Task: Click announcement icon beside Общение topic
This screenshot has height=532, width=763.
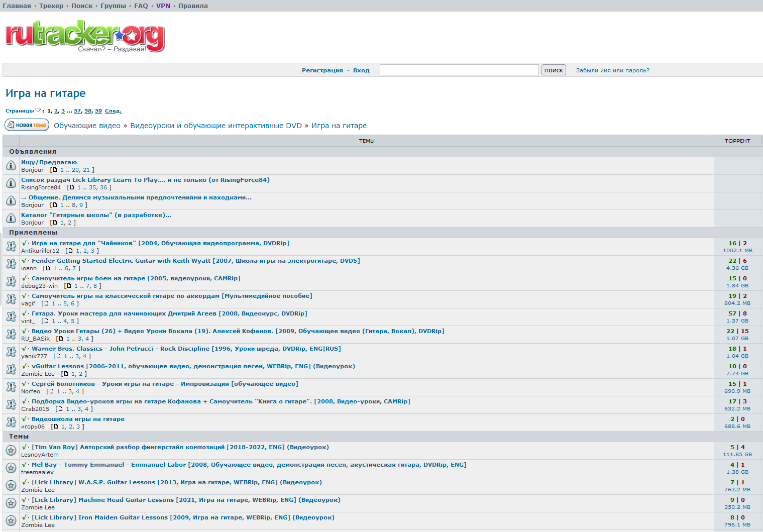Action: coord(11,201)
